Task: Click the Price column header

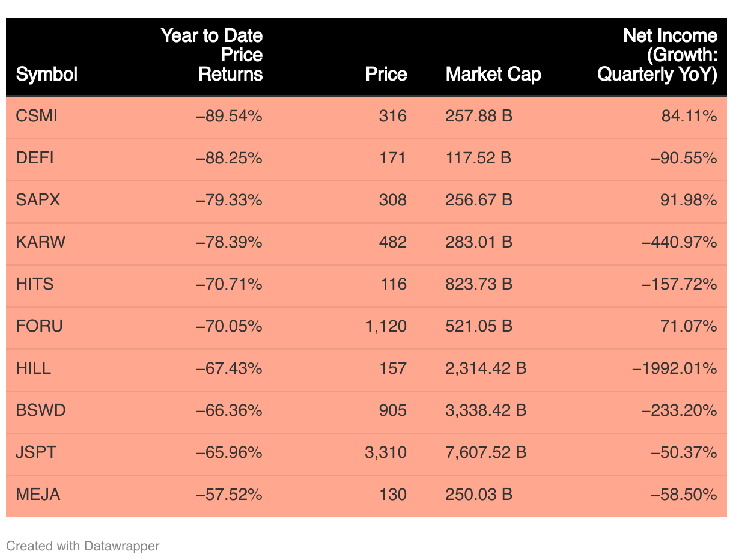Action: (x=386, y=74)
